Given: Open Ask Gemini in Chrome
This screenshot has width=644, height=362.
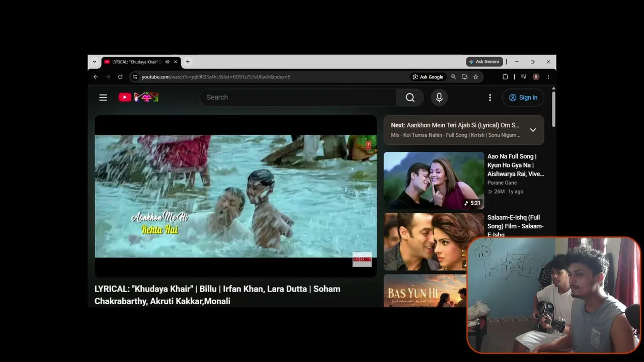Looking at the screenshot, I should [484, 62].
